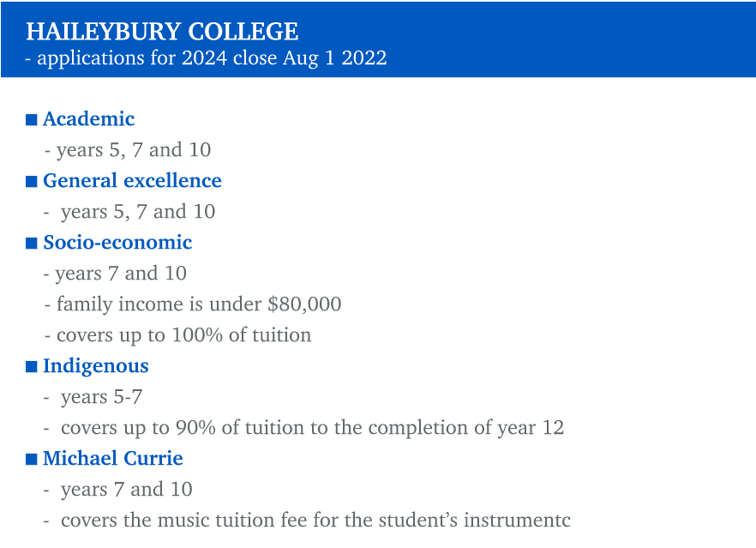This screenshot has width=756, height=548.
Task: Click the square bullet beside Indigenous
Action: coord(32,367)
